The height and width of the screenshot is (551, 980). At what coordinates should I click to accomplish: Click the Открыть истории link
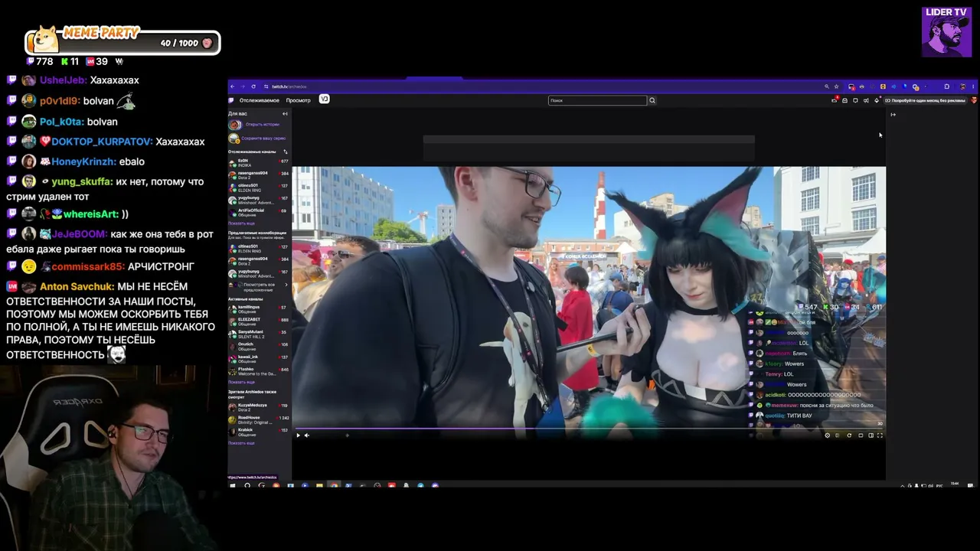pos(263,125)
